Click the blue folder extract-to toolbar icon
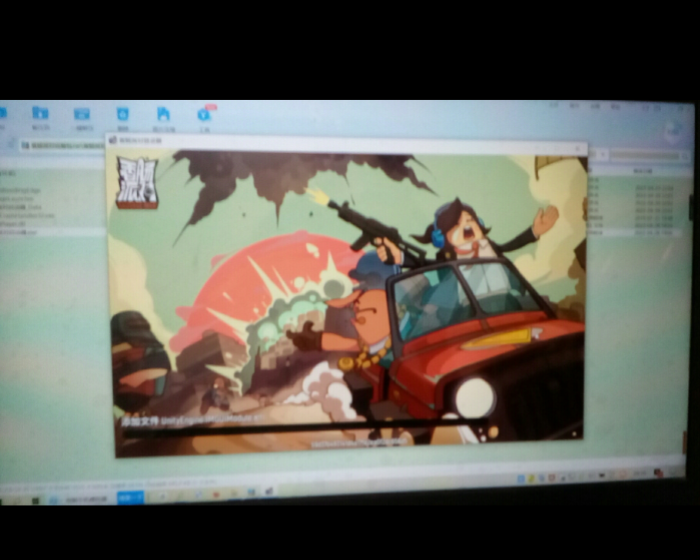The image size is (700, 560). click(40, 113)
